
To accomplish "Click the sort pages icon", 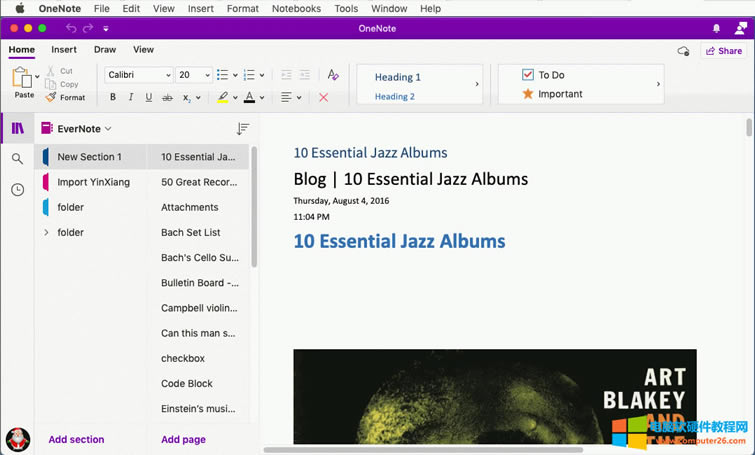I will (x=242, y=129).
